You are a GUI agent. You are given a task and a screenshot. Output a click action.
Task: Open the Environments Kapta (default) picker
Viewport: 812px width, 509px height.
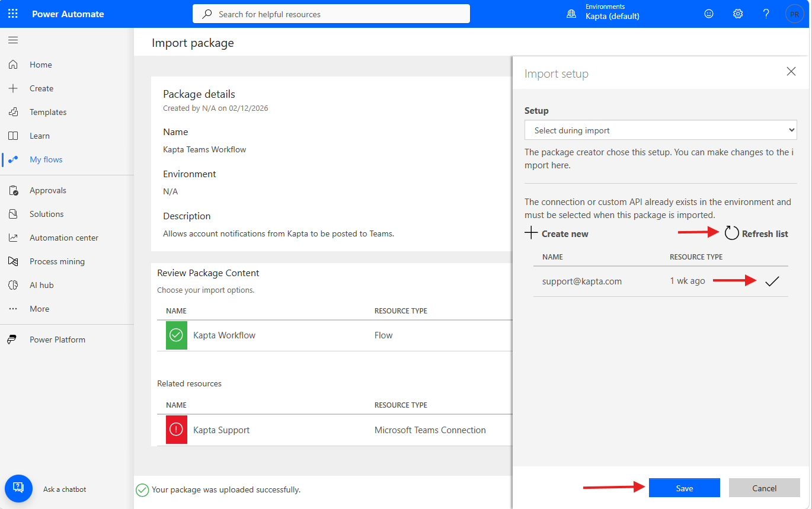pos(603,13)
